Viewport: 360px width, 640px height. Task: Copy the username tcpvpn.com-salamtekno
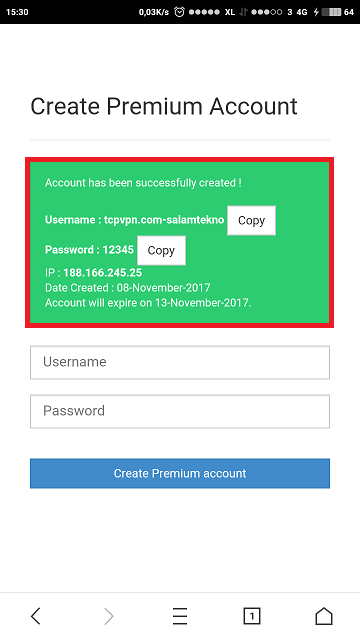click(x=251, y=220)
